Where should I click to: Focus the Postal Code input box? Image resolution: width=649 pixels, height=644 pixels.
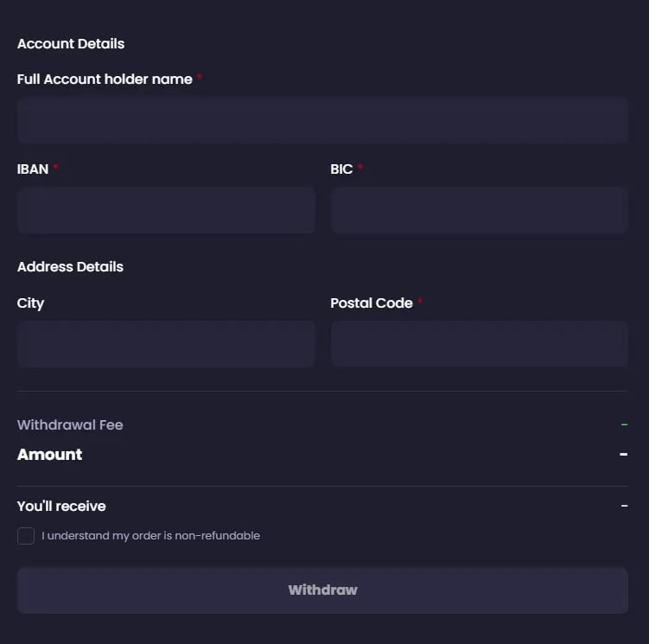click(479, 344)
